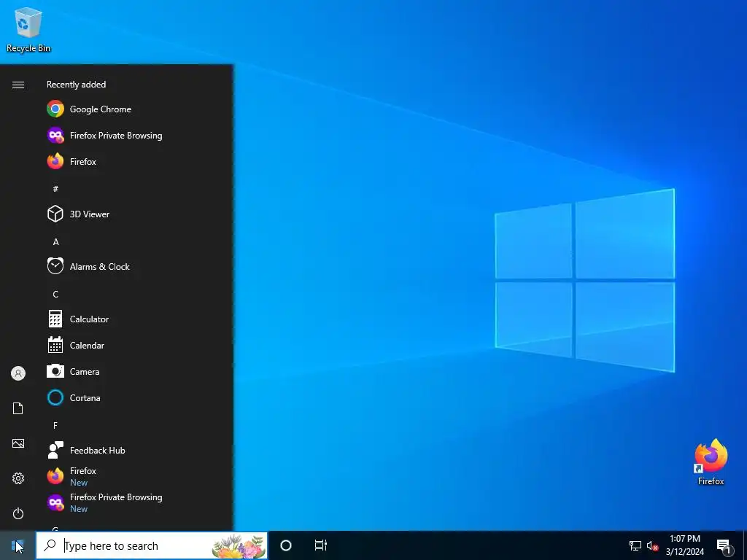Image resolution: width=747 pixels, height=560 pixels.
Task: Open the Action Center notifications icon
Action: 724,545
